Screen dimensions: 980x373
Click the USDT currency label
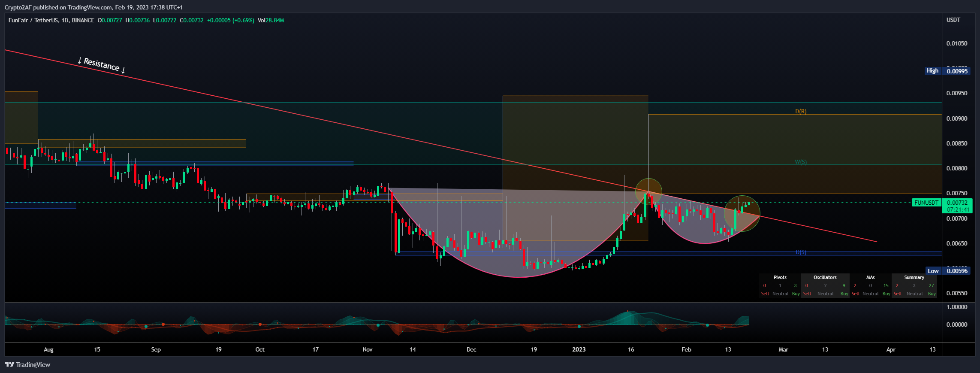953,20
